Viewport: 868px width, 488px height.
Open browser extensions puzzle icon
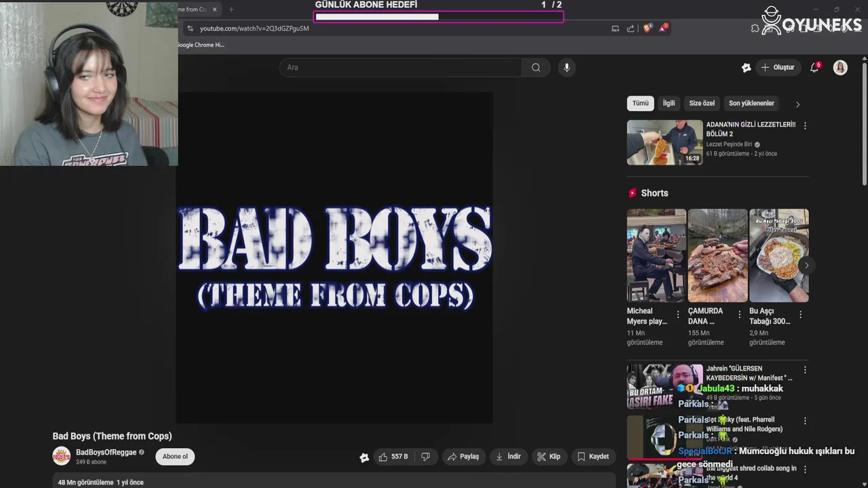tap(755, 28)
